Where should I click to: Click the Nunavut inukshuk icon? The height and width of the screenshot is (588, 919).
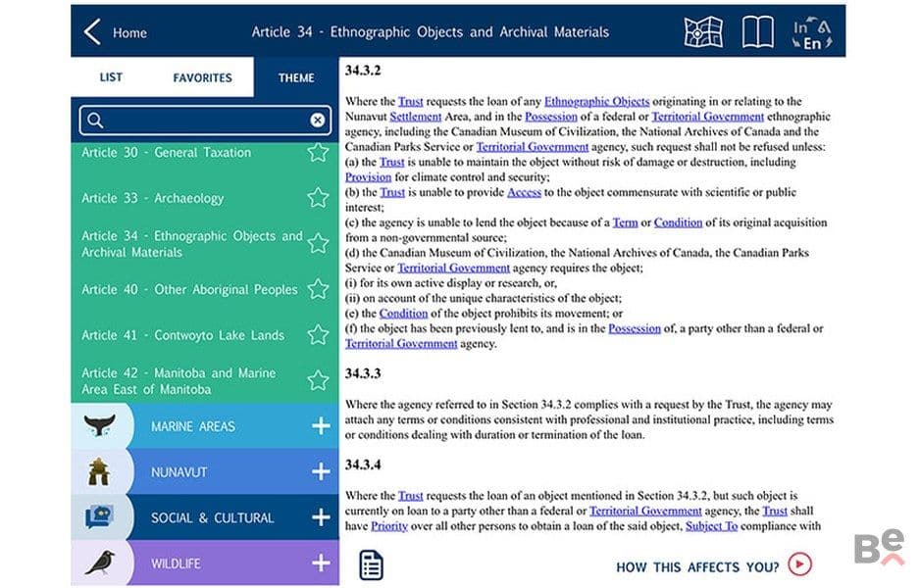98,471
